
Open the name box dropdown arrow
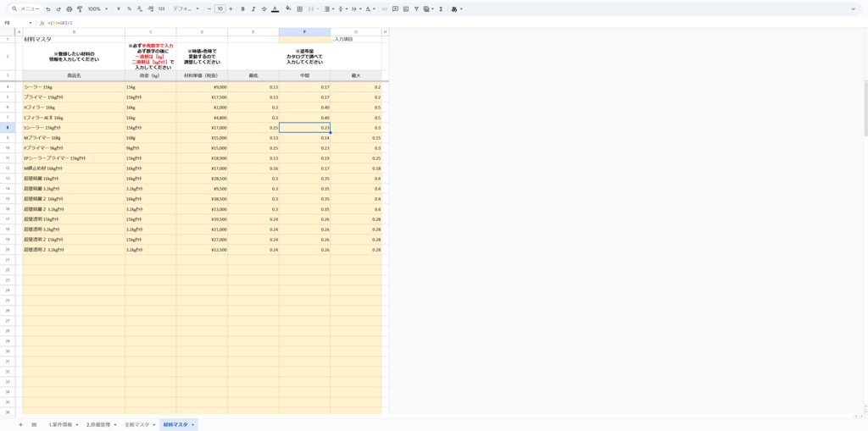click(31, 23)
